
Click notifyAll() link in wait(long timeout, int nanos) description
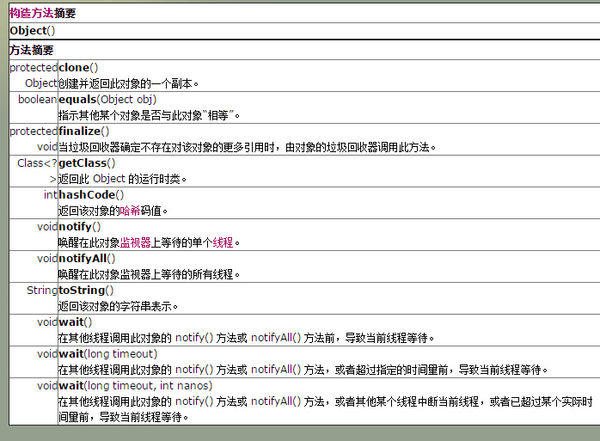276,401
